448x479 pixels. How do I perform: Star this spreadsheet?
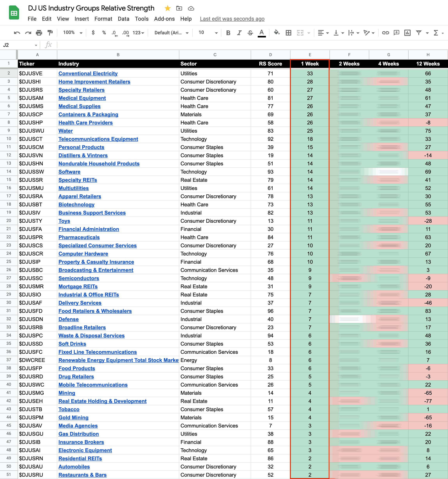coord(168,8)
